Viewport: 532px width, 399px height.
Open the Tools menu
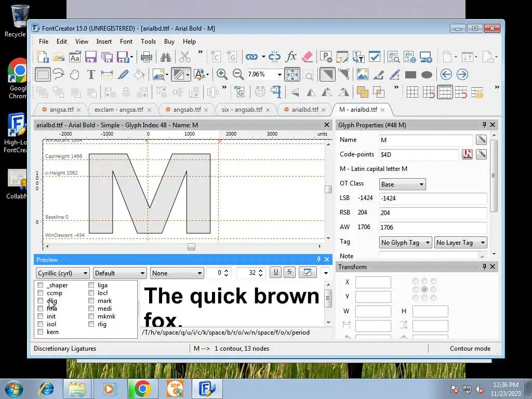(x=148, y=42)
